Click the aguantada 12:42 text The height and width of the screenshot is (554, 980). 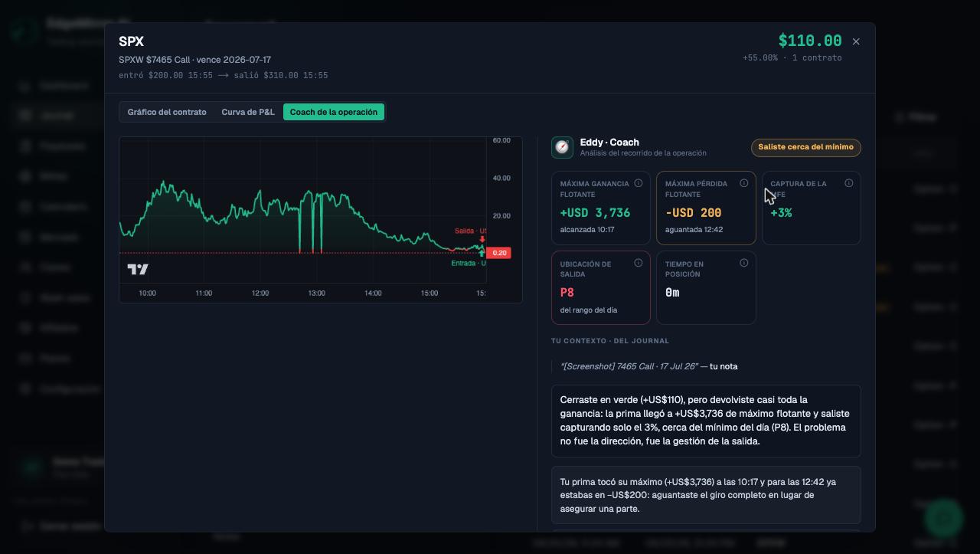pos(694,230)
